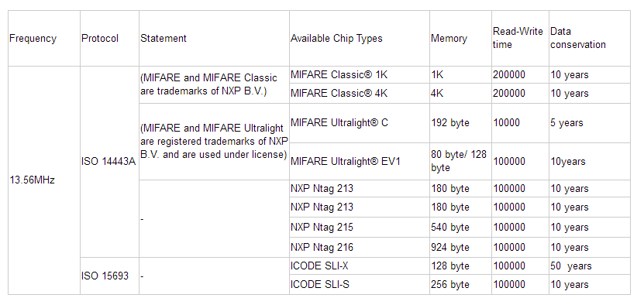
Task: Select MIFARE Ultralight® C chip type
Action: 360,123
